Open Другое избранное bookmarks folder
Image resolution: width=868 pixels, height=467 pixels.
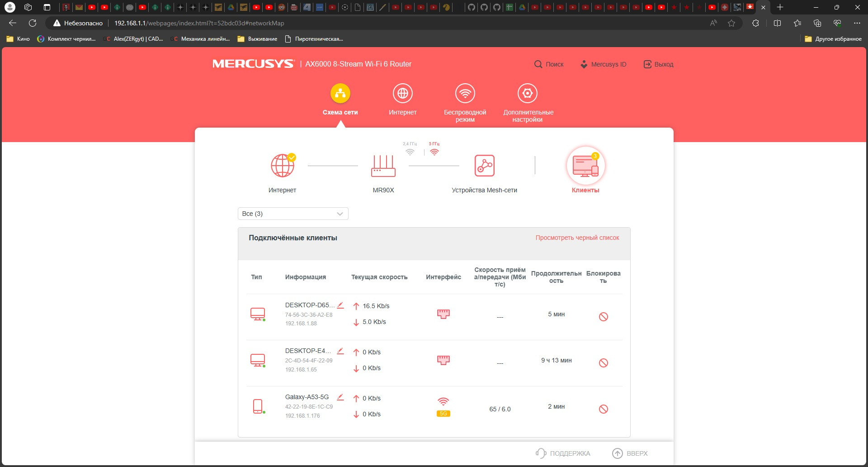tap(833, 39)
